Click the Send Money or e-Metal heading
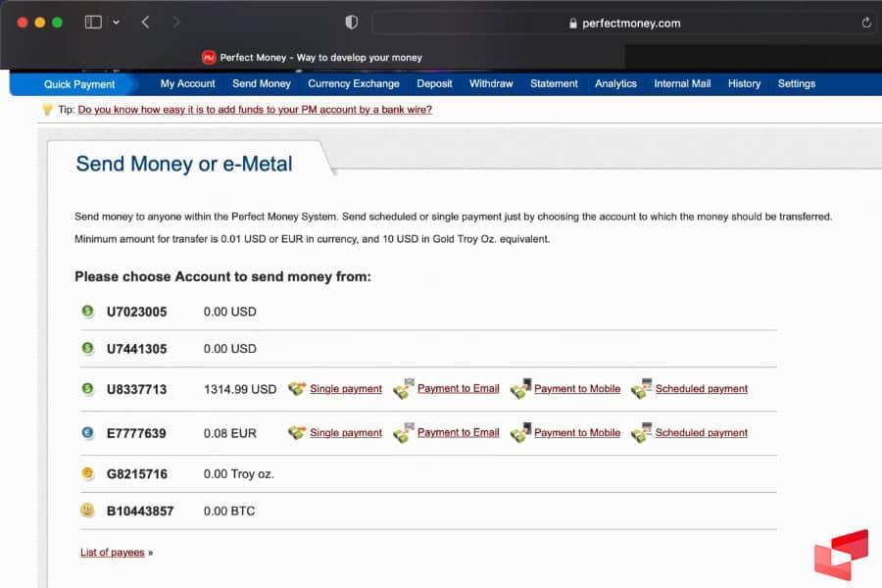The height and width of the screenshot is (588, 882). point(184,164)
